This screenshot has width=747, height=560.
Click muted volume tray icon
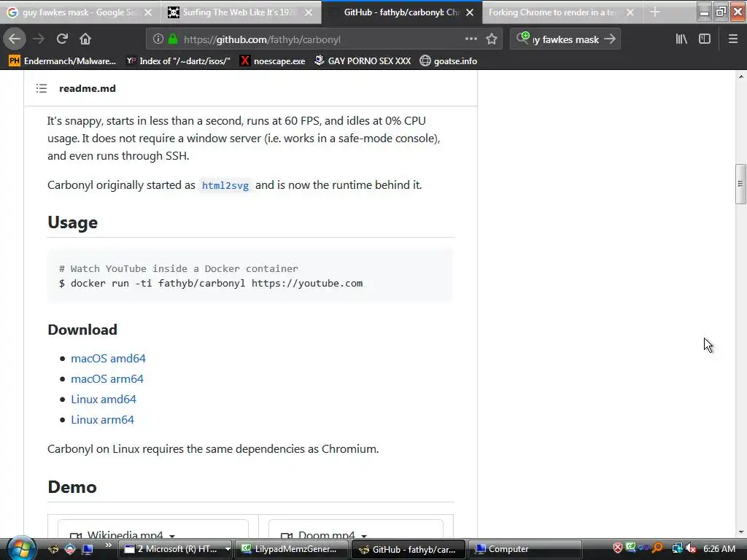(692, 548)
